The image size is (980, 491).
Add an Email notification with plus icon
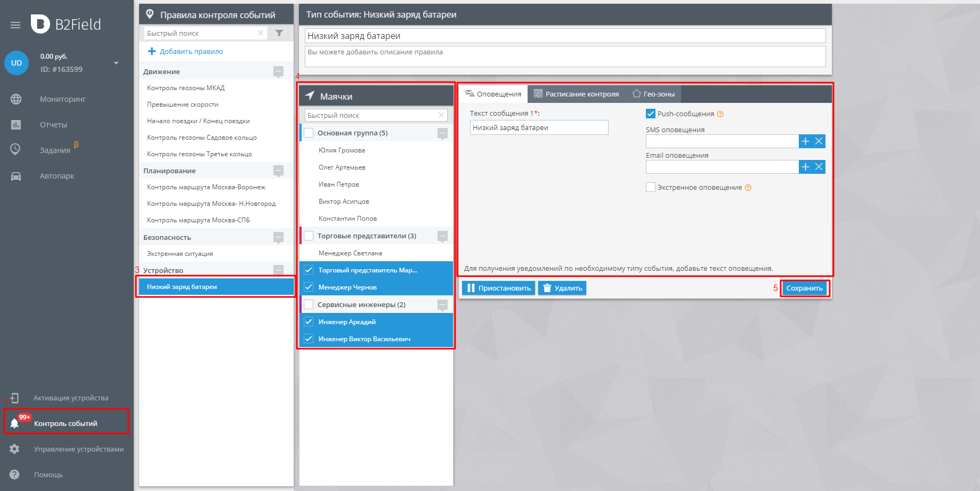pos(806,167)
